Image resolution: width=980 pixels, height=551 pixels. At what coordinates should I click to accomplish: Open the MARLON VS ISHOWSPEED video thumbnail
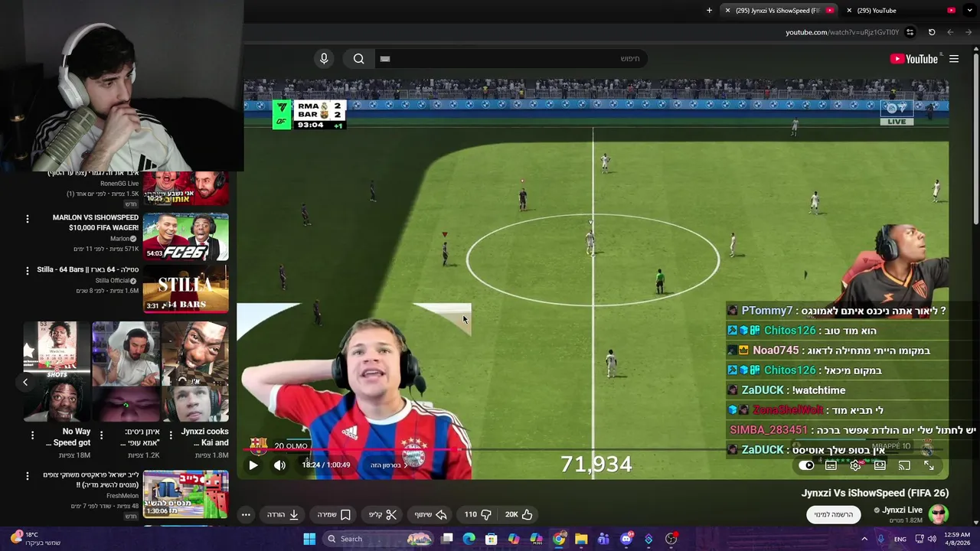tap(185, 237)
